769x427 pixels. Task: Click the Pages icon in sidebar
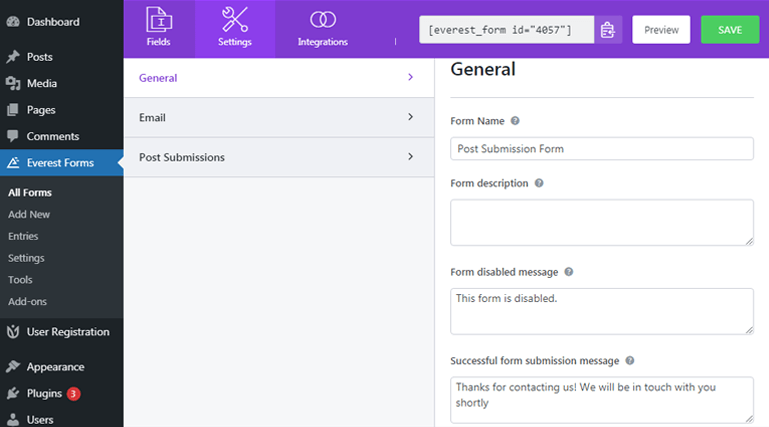click(13, 110)
